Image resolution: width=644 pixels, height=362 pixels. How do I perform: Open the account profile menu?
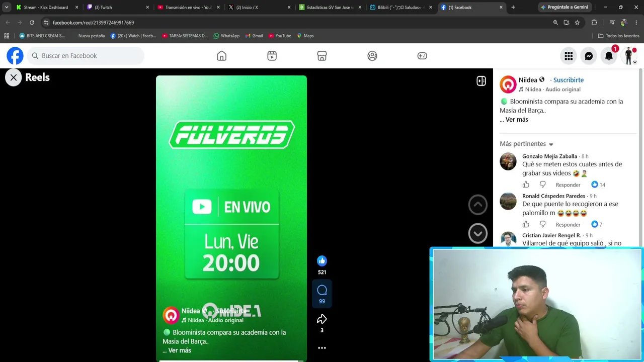[629, 56]
